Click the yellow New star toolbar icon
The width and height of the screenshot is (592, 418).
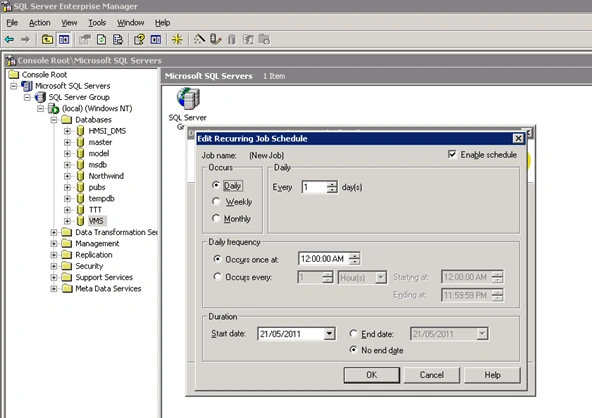[x=177, y=39]
